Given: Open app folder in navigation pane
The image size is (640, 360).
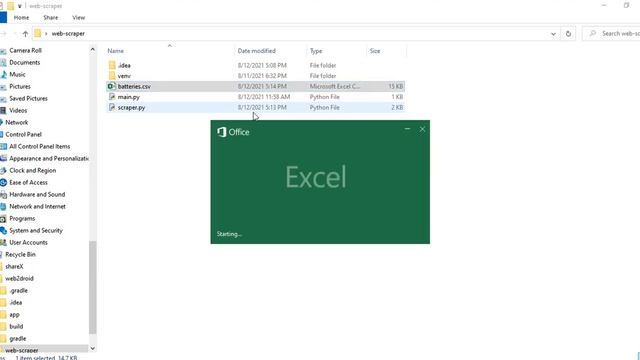Looking at the screenshot, I should click(14, 315).
